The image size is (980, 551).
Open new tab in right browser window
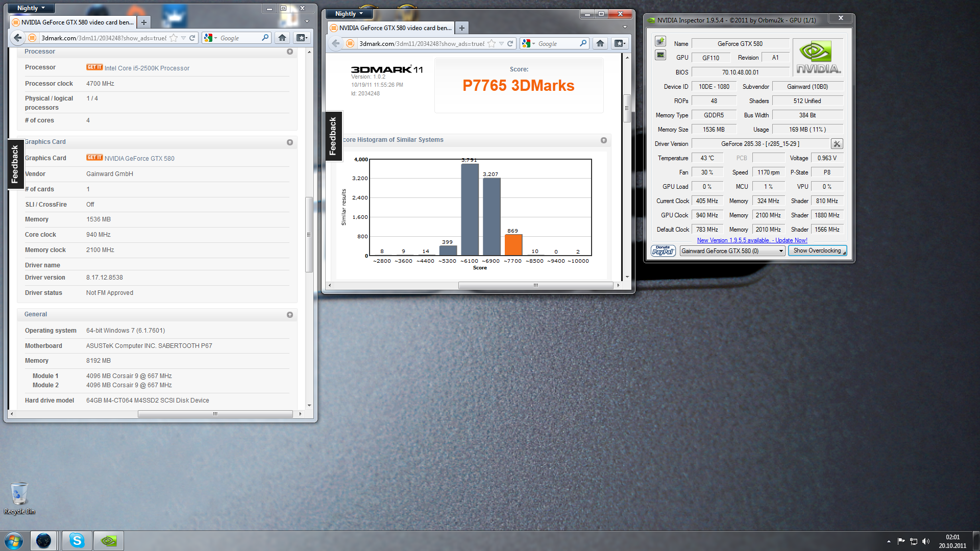click(x=462, y=28)
